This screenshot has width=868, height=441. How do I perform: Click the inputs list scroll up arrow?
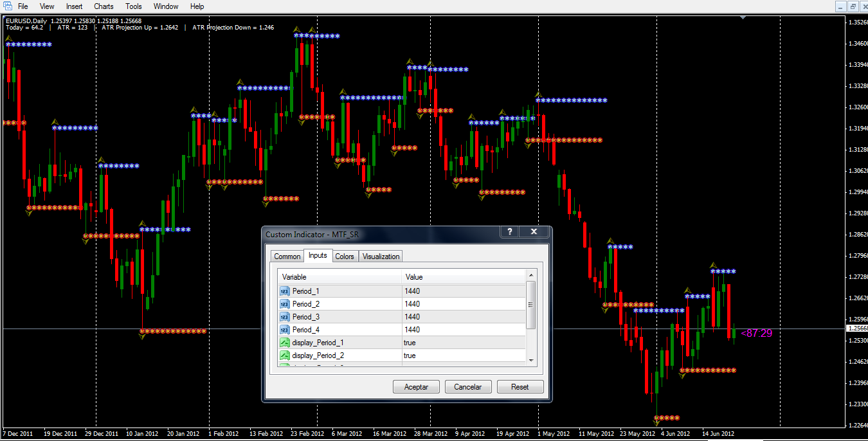pos(531,276)
